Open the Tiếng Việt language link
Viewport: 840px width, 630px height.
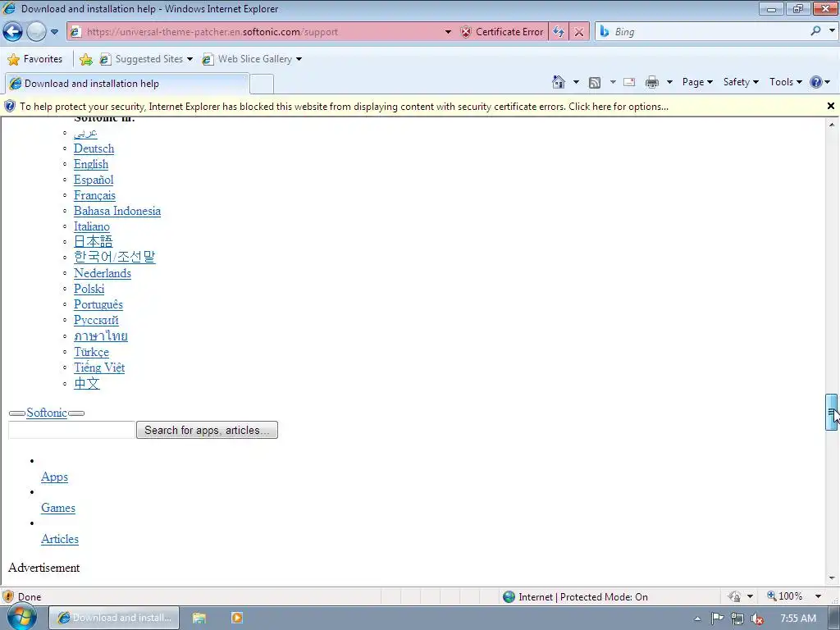click(x=99, y=367)
